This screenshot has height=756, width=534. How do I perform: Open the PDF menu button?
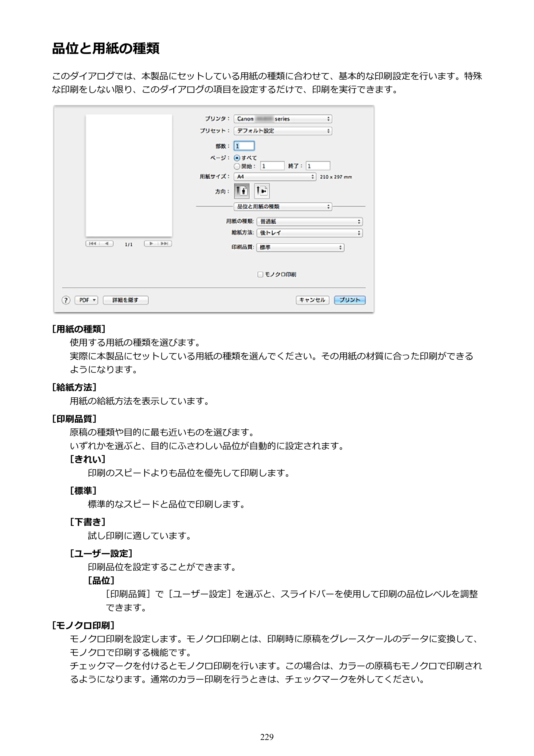[87, 300]
